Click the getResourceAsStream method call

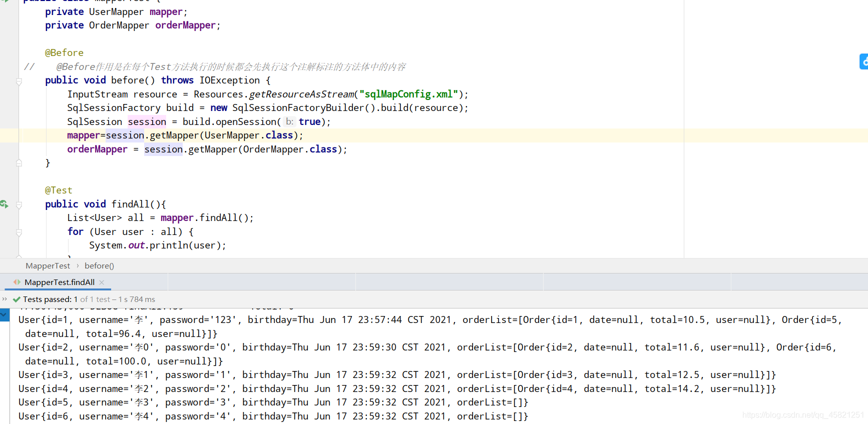tap(301, 94)
